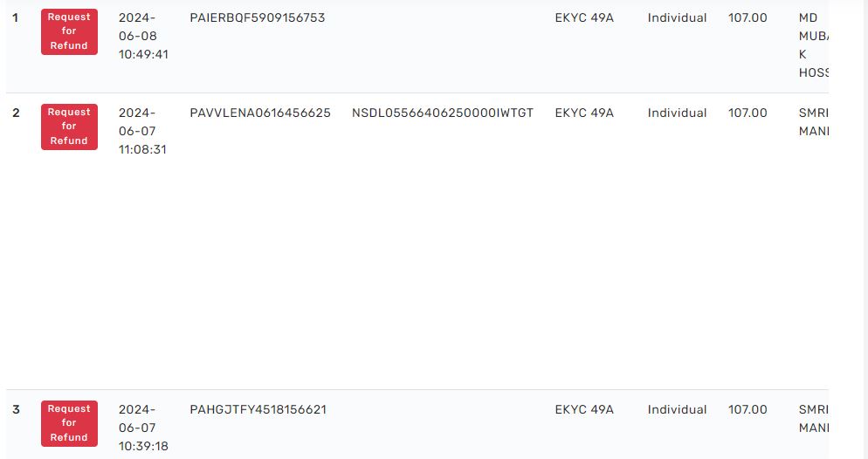Select the 2024-06-07 10:39:18 timestamp cell
This screenshot has height=459, width=868.
[143, 428]
